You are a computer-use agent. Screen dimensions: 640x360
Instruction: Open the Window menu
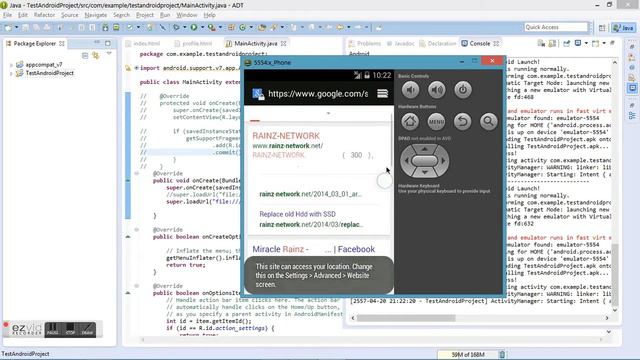click(x=187, y=15)
